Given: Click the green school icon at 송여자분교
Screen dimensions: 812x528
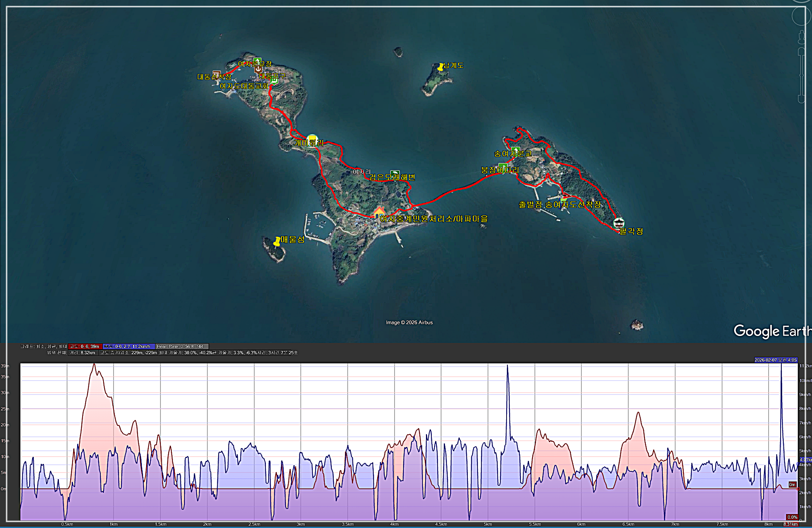Looking at the screenshot, I should (x=515, y=150).
